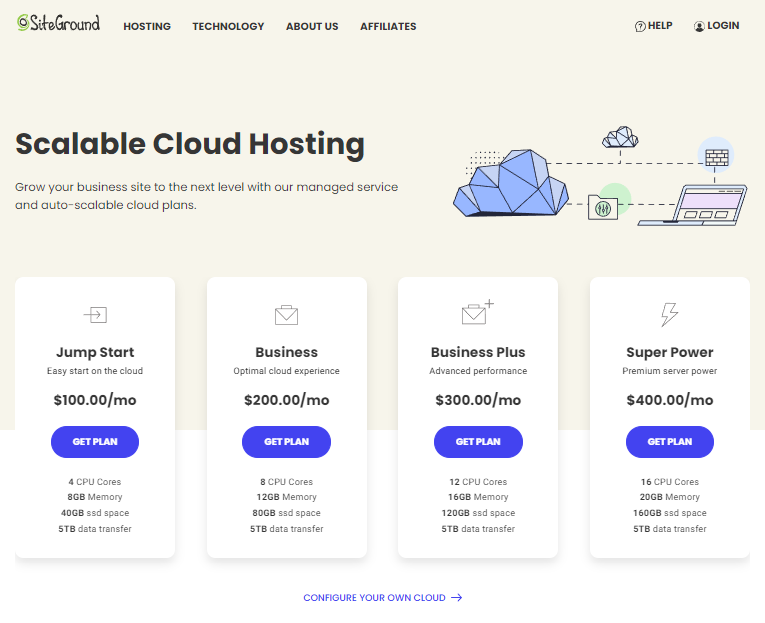The height and width of the screenshot is (623, 765).
Task: Click 'Premium server power' subtitle
Action: (x=670, y=371)
